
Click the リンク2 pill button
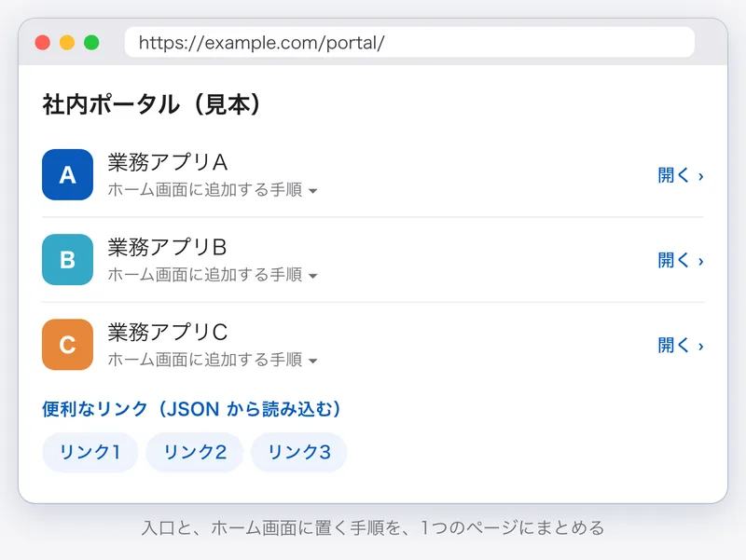(195, 452)
